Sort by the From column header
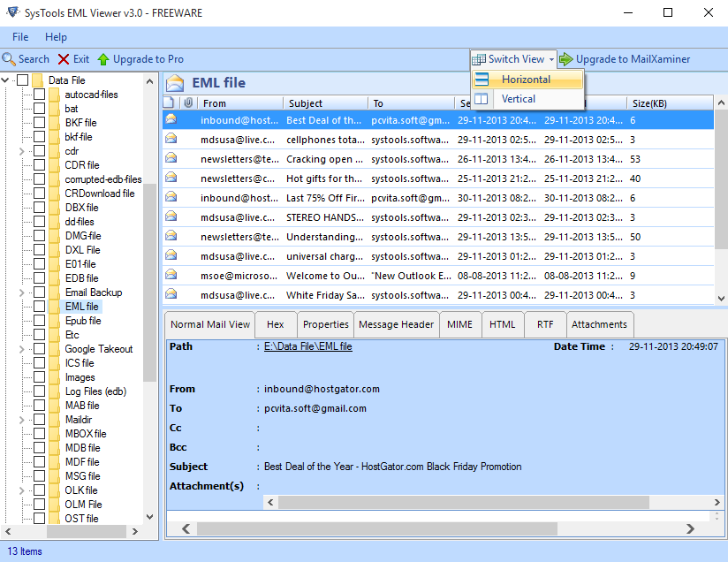 tap(240, 103)
